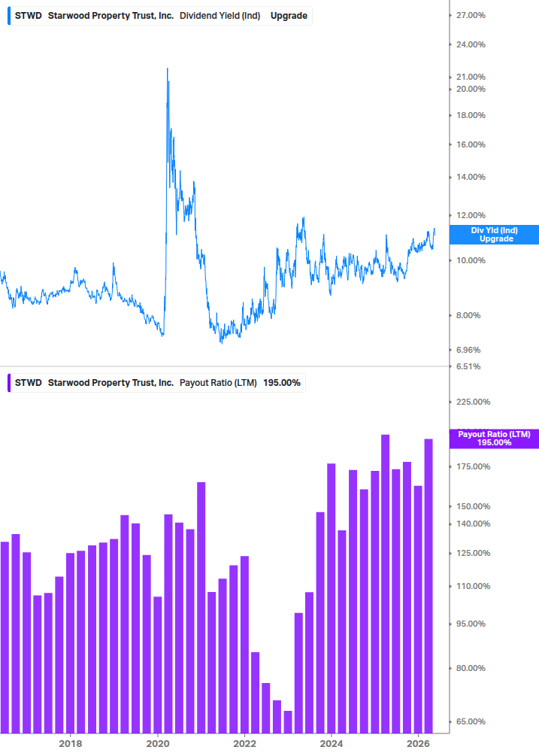
Task: Click the last payout ratio bar at 195%
Action: pyautogui.click(x=428, y=586)
